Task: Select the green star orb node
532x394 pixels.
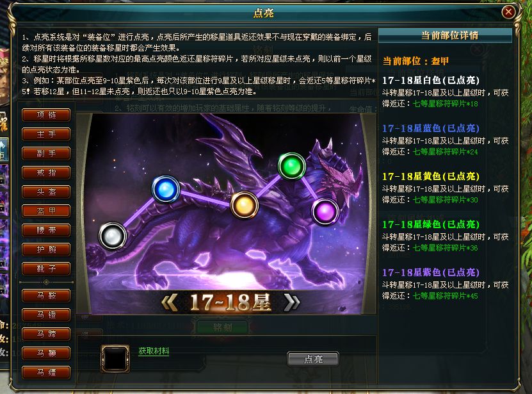Action: pos(292,166)
